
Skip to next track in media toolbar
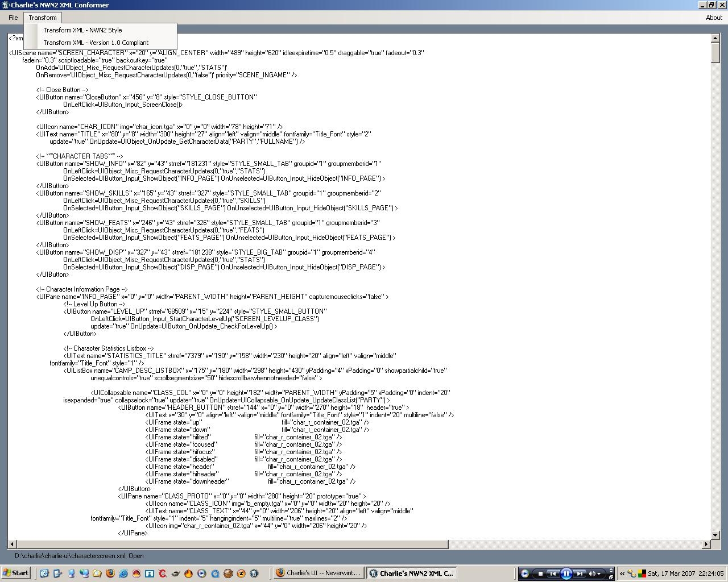pyautogui.click(x=580, y=573)
